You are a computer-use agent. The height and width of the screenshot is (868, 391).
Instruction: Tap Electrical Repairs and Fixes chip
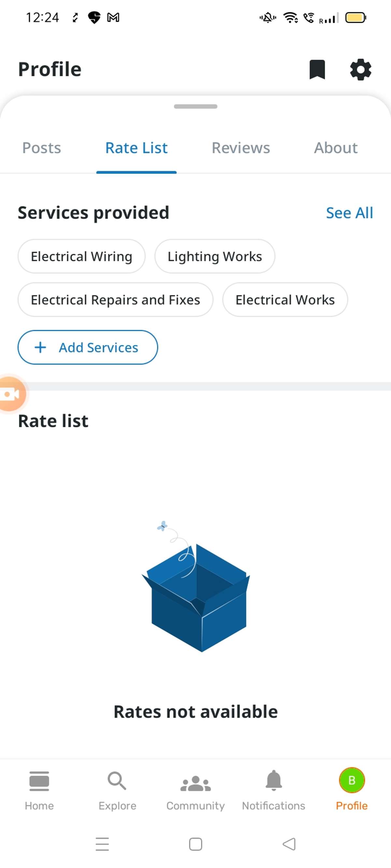115,300
